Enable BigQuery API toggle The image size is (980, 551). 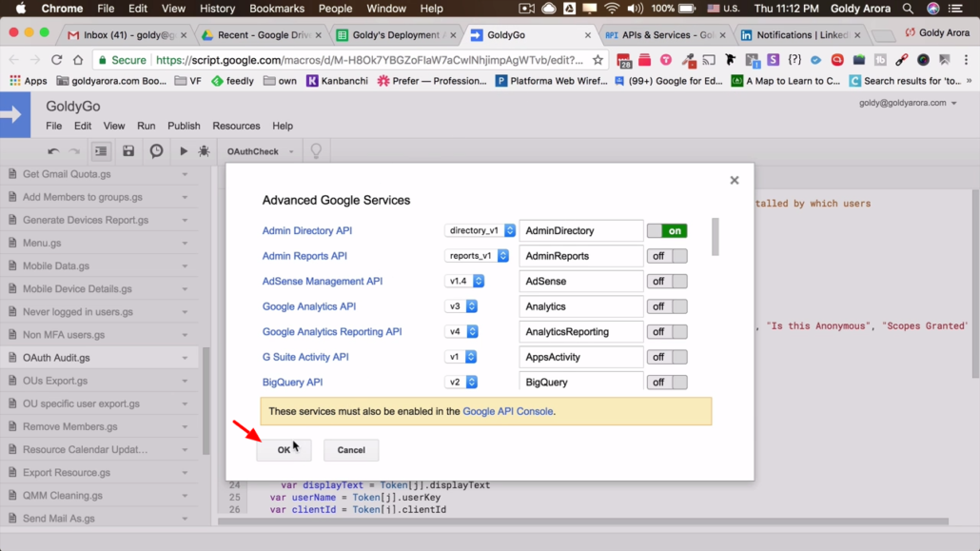[667, 383]
